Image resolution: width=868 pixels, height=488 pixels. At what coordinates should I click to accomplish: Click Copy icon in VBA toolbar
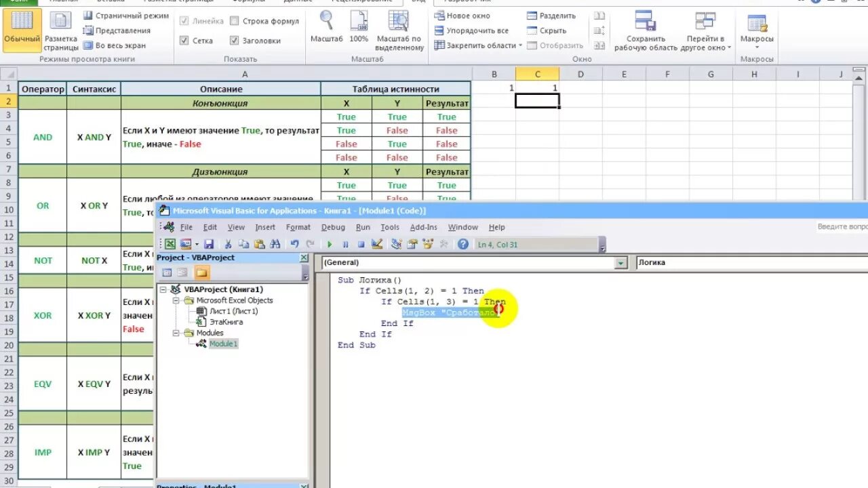[x=243, y=244]
